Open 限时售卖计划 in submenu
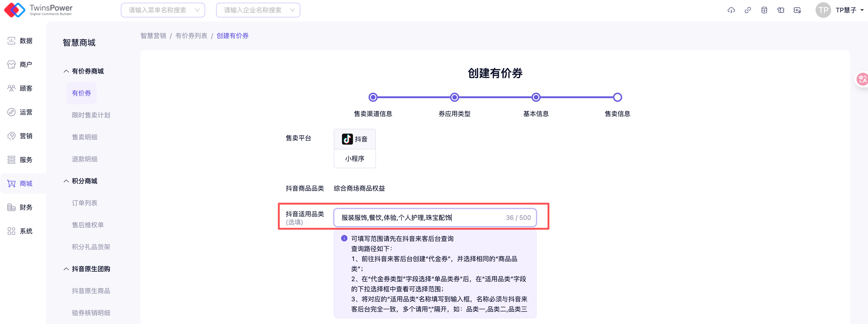 pyautogui.click(x=91, y=115)
